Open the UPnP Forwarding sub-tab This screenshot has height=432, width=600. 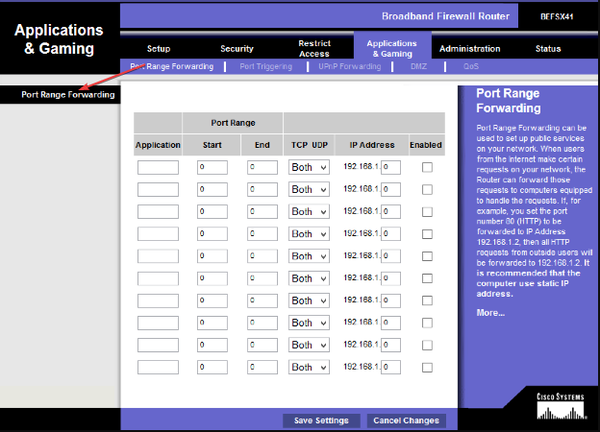coord(350,66)
